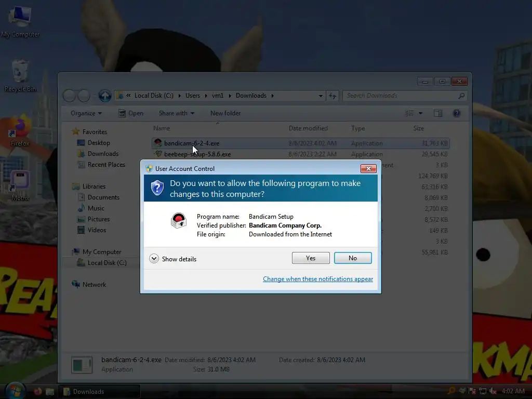Sort by Date modified column header

[308, 128]
